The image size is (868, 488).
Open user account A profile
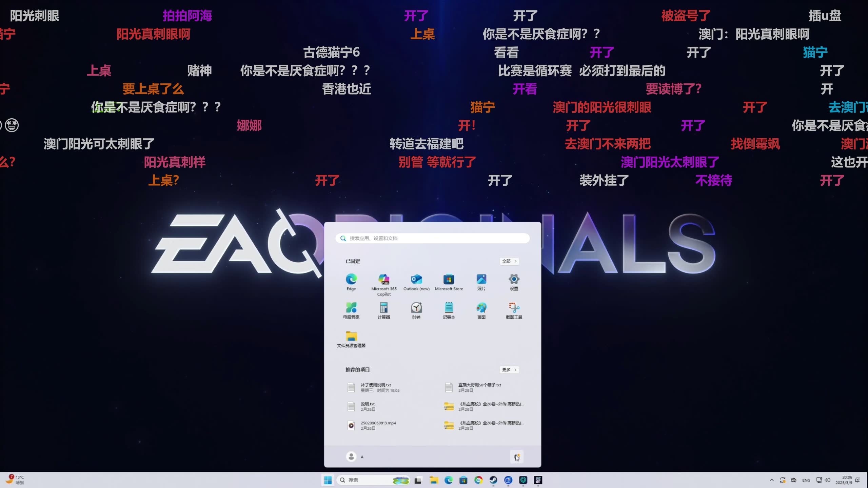click(x=355, y=456)
